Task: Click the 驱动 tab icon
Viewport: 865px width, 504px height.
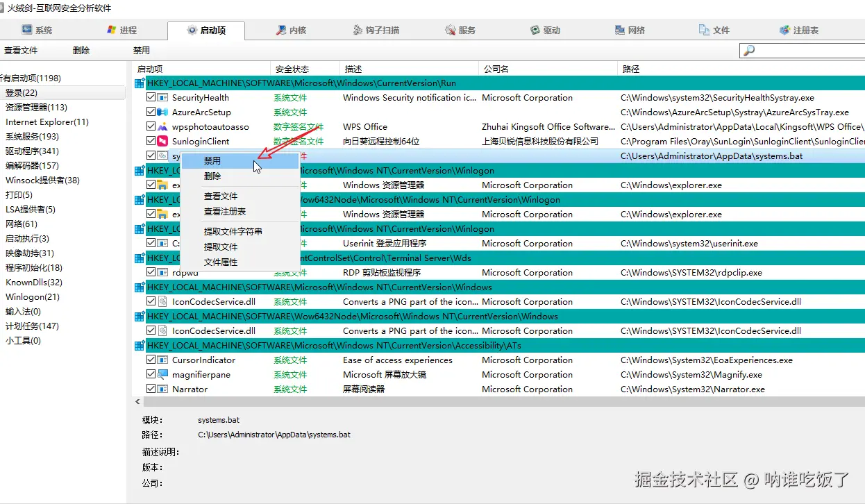Action: pos(535,30)
